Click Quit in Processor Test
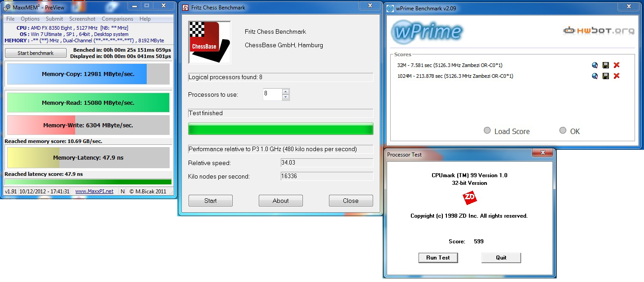The width and height of the screenshot is (644, 282). pyautogui.click(x=501, y=258)
